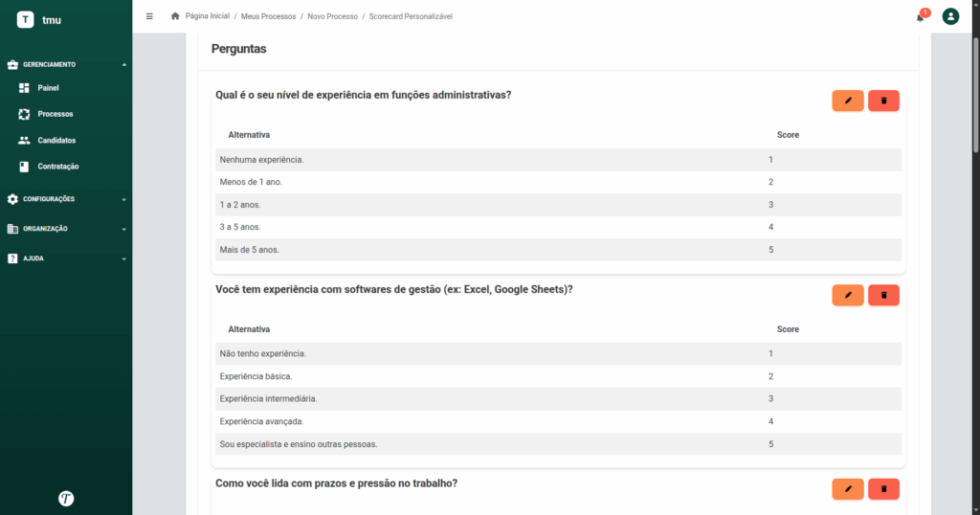This screenshot has width=980, height=515.
Task: Delete the deadlines and pressure question
Action: [x=883, y=489]
